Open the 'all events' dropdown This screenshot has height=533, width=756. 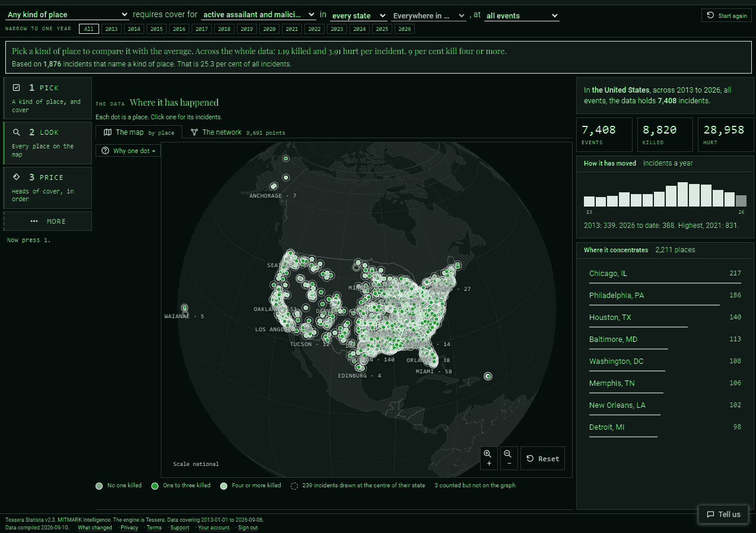point(522,15)
